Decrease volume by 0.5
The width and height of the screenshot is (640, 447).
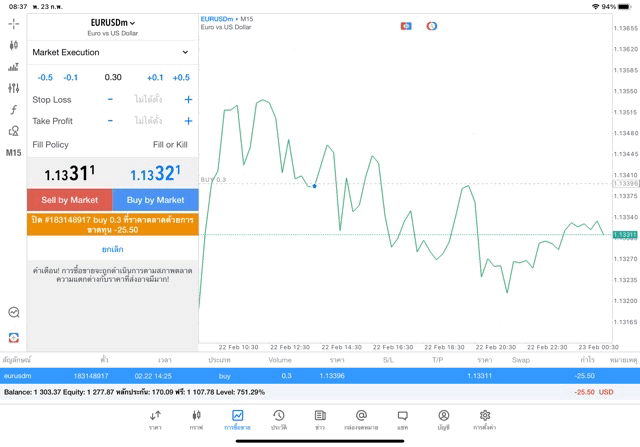[x=45, y=77]
